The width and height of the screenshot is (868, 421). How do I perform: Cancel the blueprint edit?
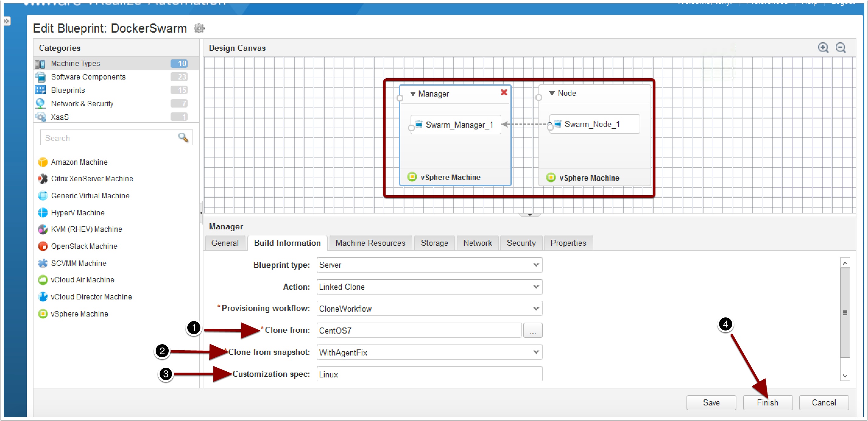(x=824, y=403)
